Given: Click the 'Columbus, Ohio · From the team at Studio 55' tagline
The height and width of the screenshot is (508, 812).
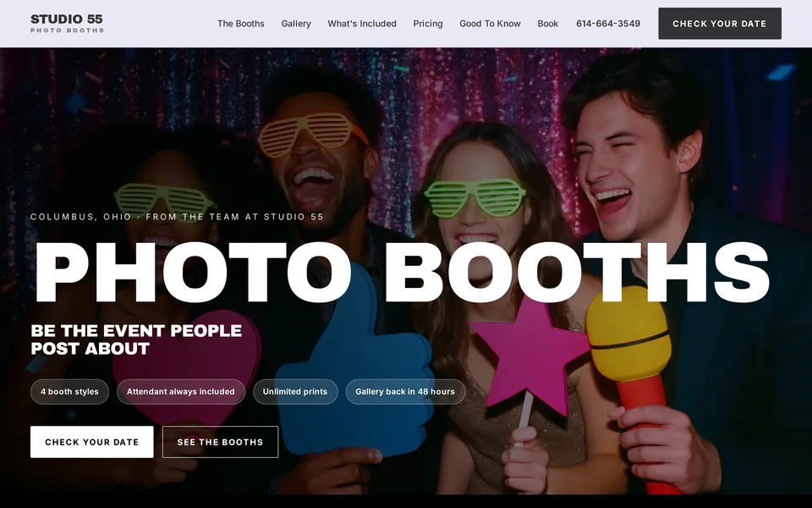Looking at the screenshot, I should point(177,217).
